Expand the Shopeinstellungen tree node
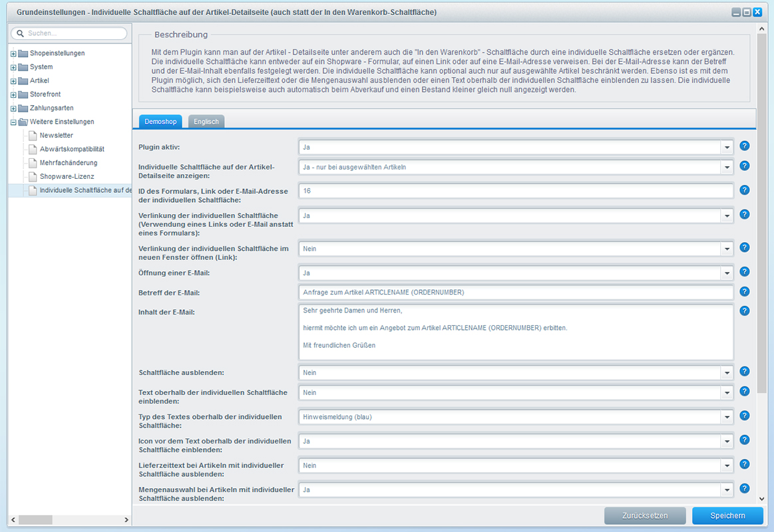 tap(13, 54)
